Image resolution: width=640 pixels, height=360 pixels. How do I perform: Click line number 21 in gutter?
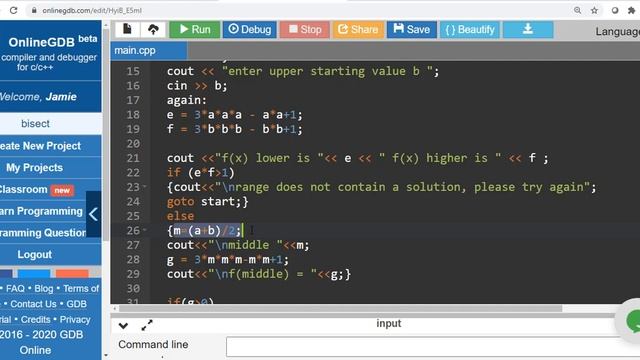tap(133, 158)
